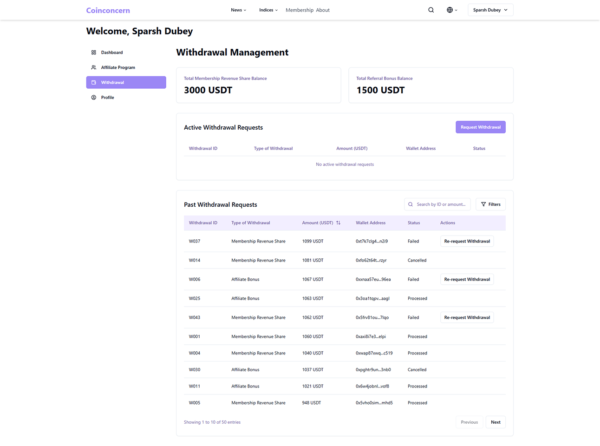Click the Profile icon in sidebar

pyautogui.click(x=94, y=97)
